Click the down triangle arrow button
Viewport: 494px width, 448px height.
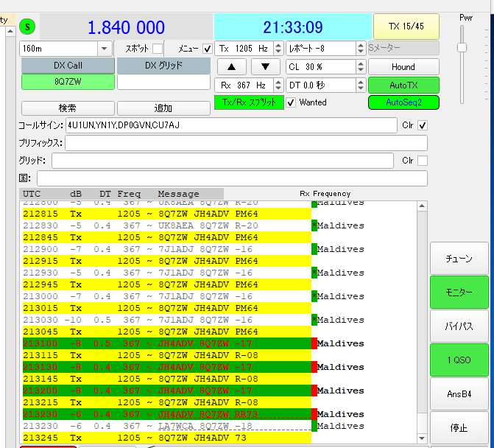click(x=265, y=66)
